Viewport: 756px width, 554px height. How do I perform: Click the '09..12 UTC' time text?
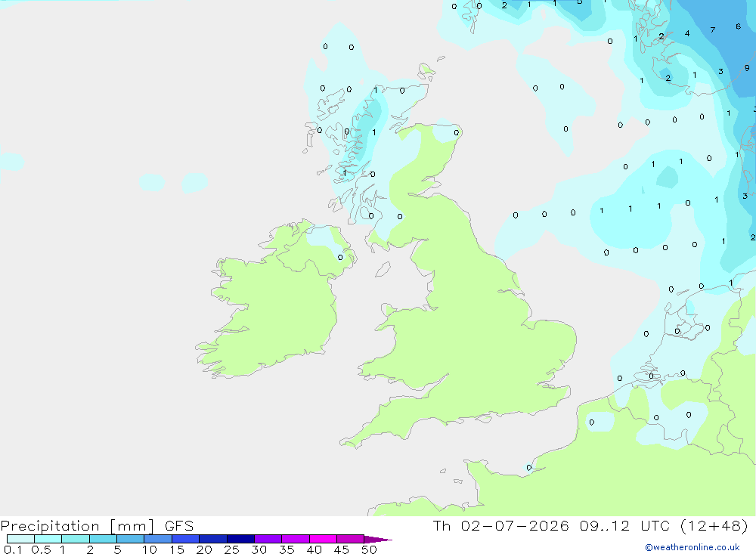coord(625,525)
